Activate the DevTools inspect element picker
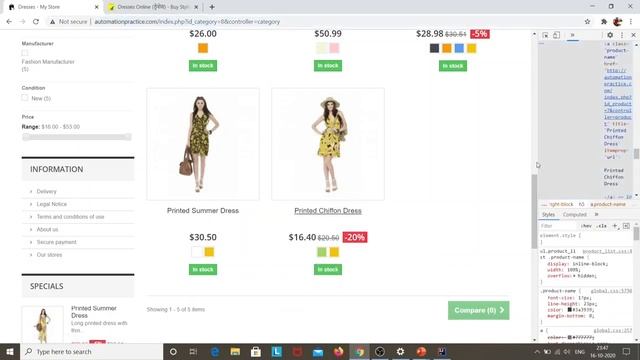640x360 pixels. (545, 35)
